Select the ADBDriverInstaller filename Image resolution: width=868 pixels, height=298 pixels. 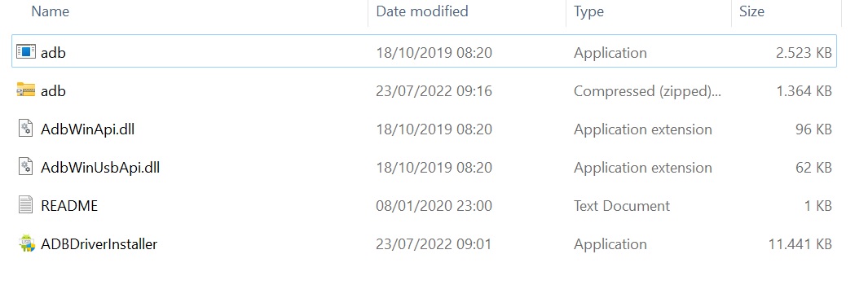pyautogui.click(x=99, y=243)
